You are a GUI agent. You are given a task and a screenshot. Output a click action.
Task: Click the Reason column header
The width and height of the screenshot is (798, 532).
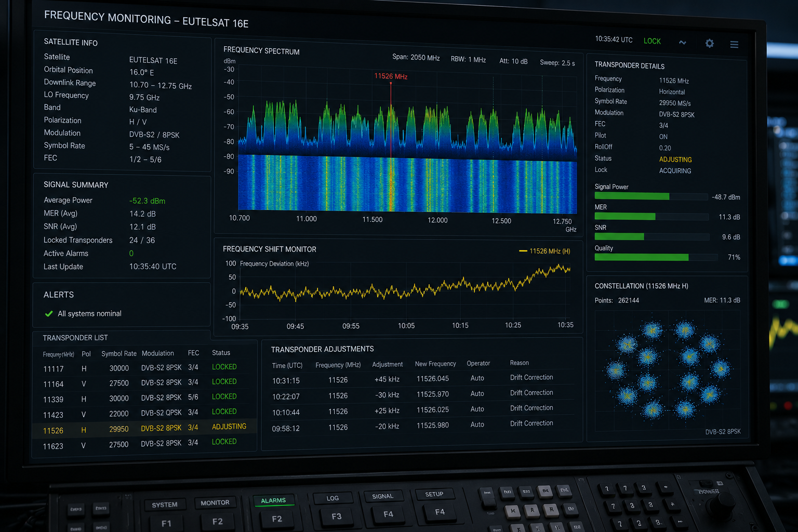520,363
